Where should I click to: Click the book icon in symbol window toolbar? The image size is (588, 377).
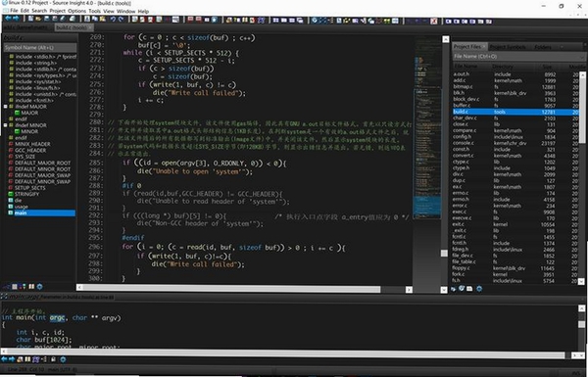tap(31, 287)
